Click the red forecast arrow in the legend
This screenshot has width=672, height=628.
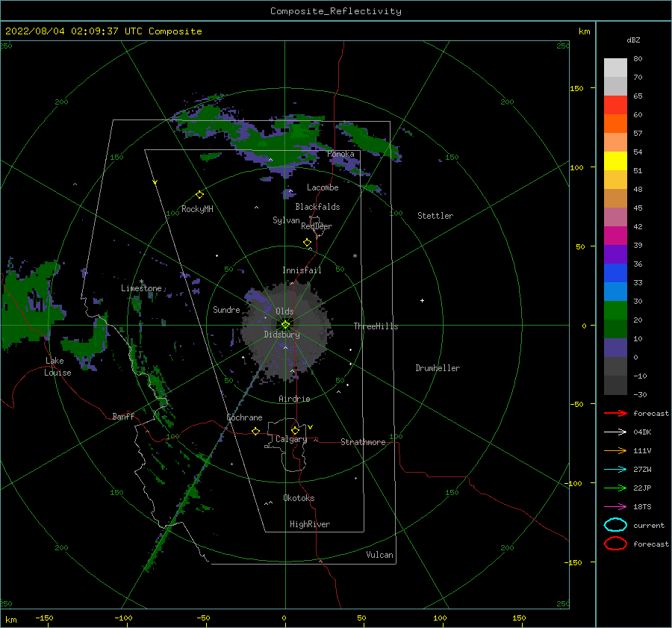point(615,413)
